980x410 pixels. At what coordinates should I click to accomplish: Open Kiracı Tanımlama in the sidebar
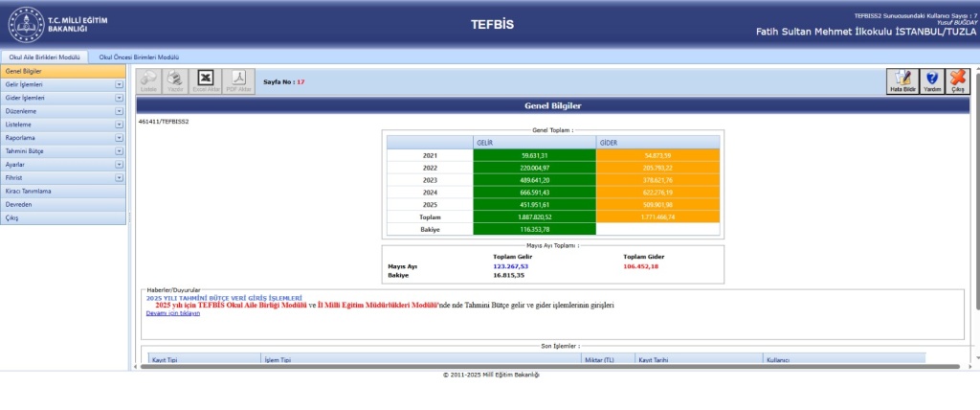pos(29,191)
